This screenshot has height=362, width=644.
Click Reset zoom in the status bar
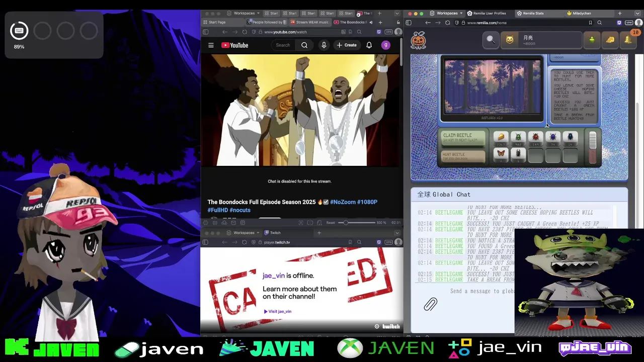tap(331, 223)
